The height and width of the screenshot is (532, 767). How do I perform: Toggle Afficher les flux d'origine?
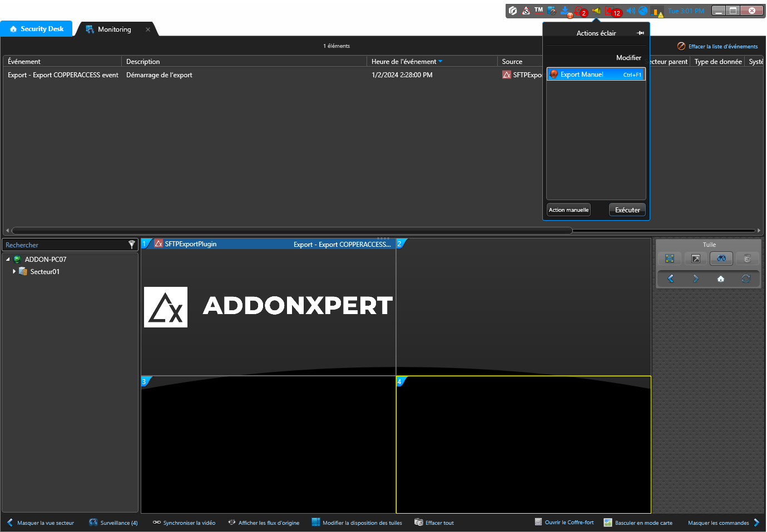(264, 523)
